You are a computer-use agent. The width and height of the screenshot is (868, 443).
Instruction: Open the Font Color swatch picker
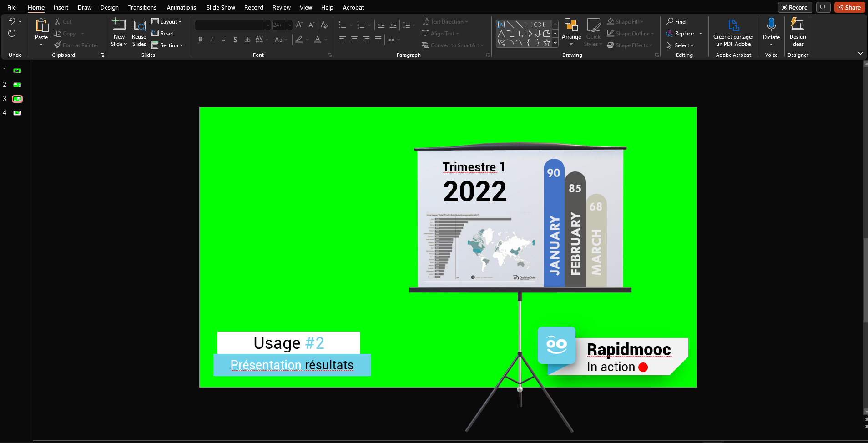[324, 40]
